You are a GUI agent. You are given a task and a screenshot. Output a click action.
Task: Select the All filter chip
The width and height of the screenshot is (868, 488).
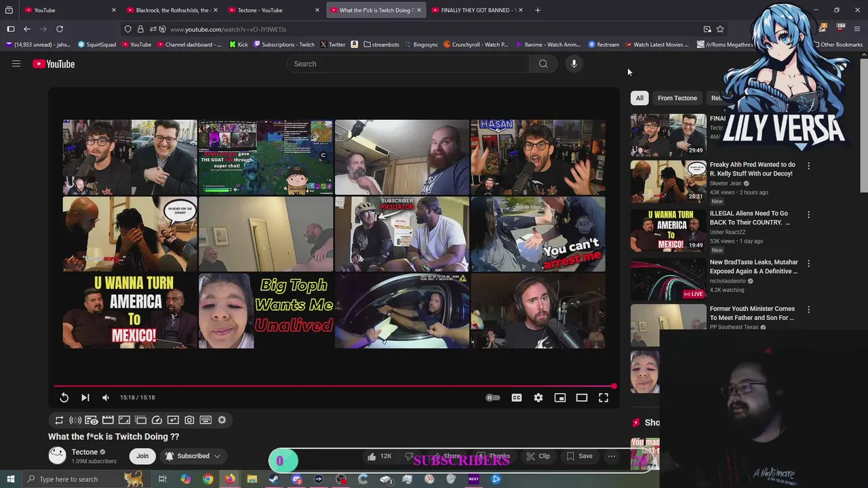click(639, 98)
